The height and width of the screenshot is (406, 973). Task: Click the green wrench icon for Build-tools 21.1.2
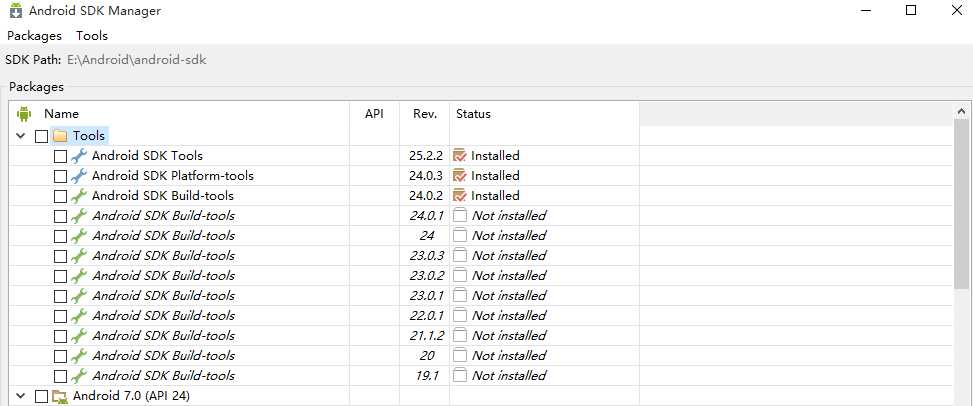click(78, 335)
